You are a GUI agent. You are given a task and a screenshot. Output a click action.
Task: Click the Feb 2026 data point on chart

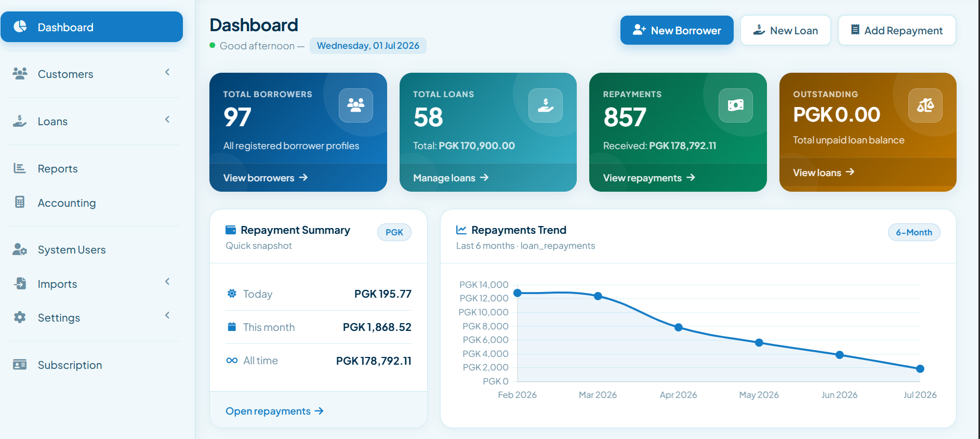[518, 293]
